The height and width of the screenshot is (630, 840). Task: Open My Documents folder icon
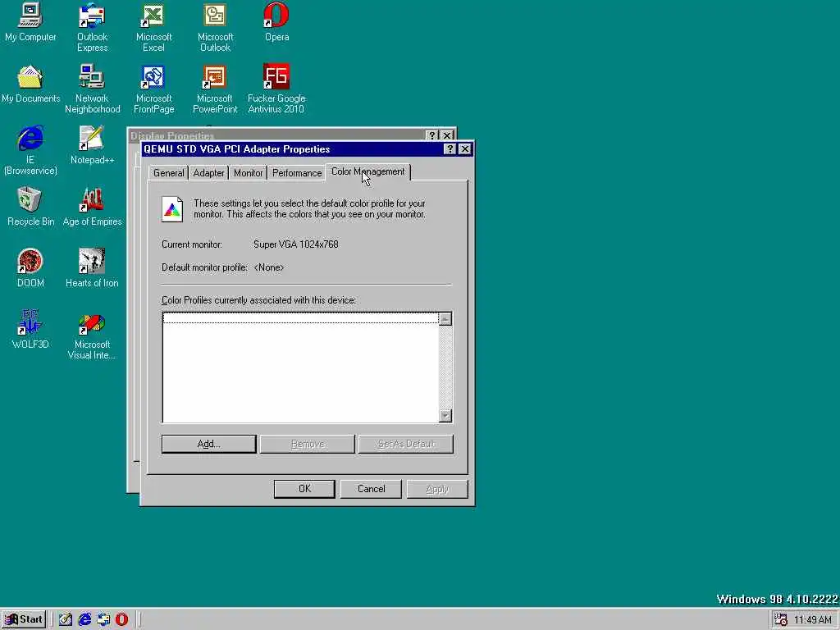[30, 84]
